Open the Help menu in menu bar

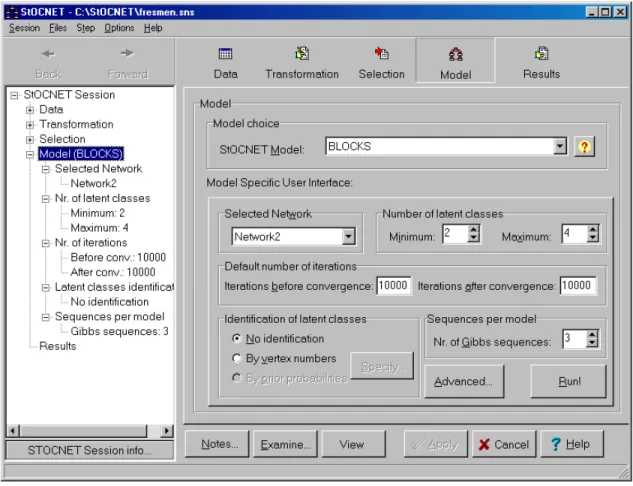153,28
